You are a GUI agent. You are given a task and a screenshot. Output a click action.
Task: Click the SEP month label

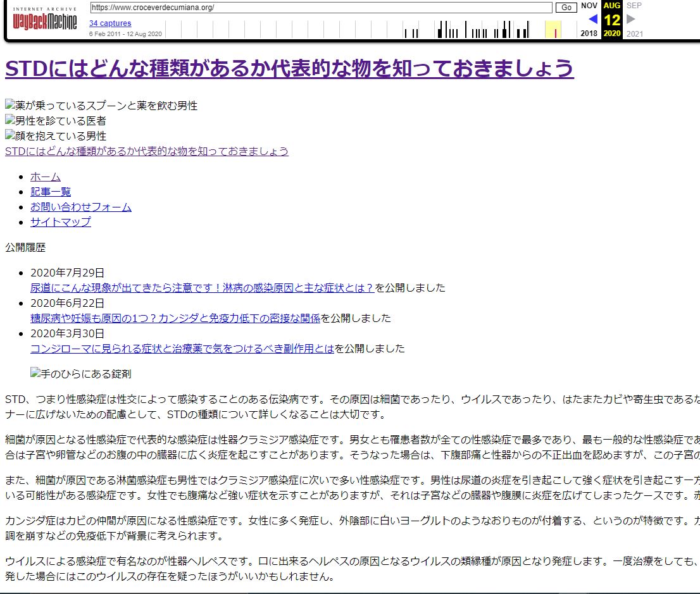(x=634, y=6)
